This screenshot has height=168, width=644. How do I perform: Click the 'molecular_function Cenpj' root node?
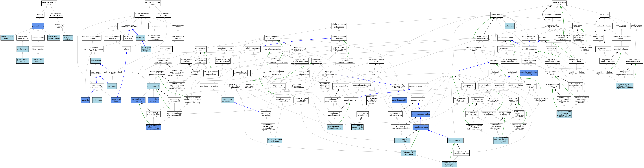tap(49, 3)
